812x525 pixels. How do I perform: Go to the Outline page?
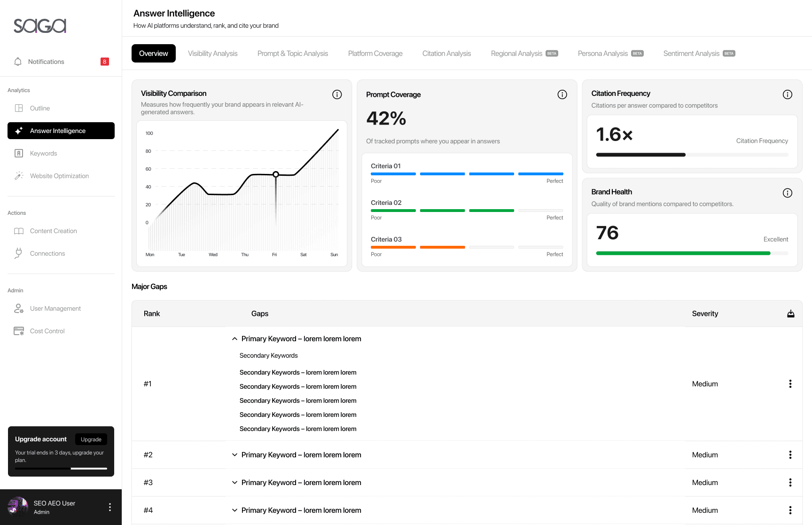click(61, 108)
